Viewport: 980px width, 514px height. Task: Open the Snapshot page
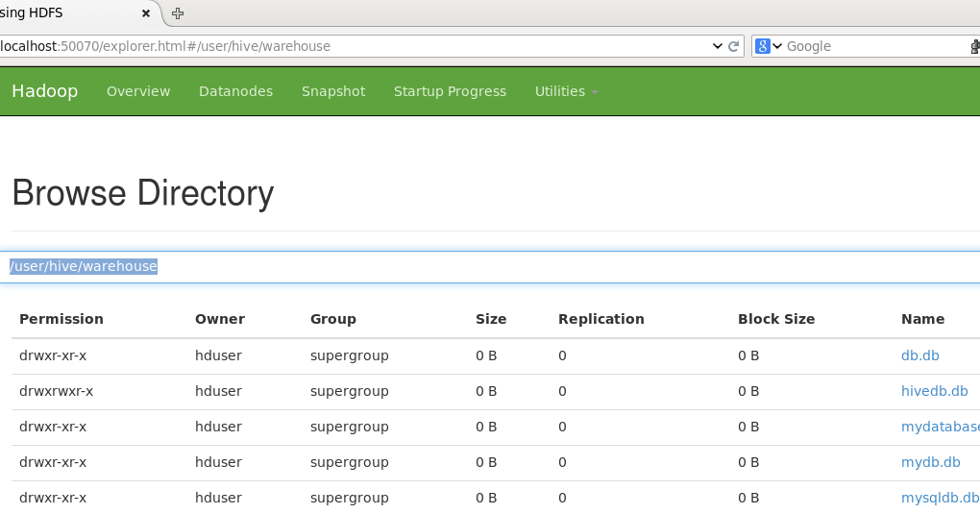333,91
